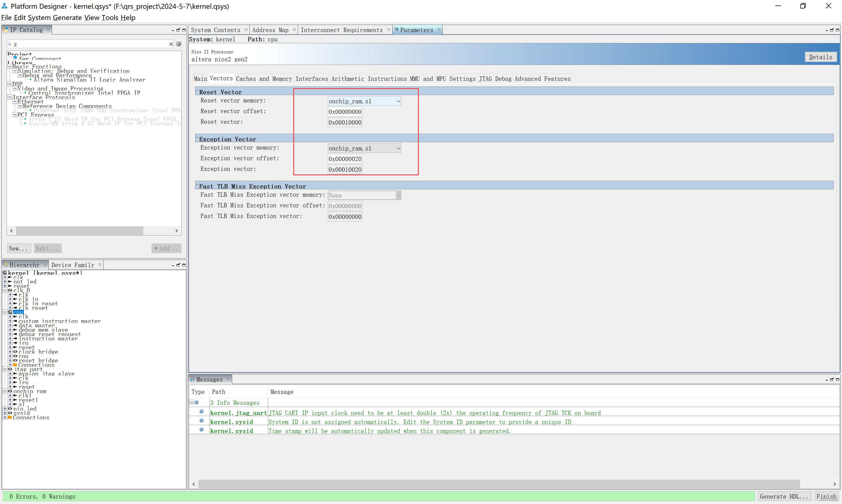This screenshot has height=504, width=842.
Task: Select the kernel root system icon
Action: click(x=5, y=273)
